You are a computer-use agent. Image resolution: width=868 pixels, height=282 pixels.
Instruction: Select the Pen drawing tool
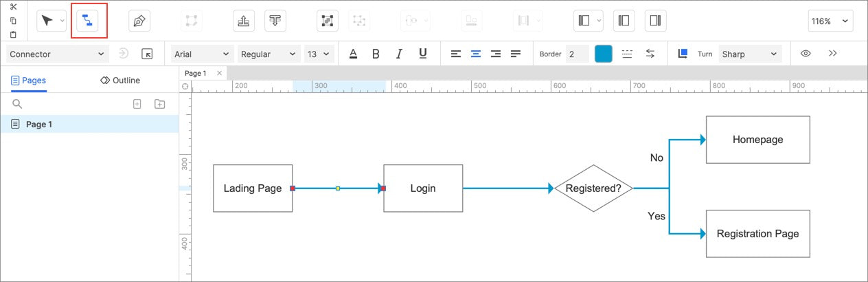(x=139, y=21)
